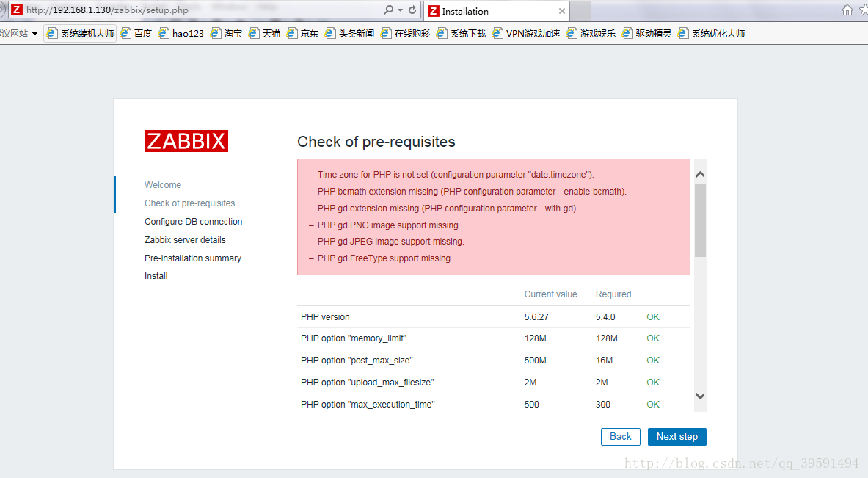Open the 京东 bookmark
Screen dimensions: 868x478
(x=302, y=33)
